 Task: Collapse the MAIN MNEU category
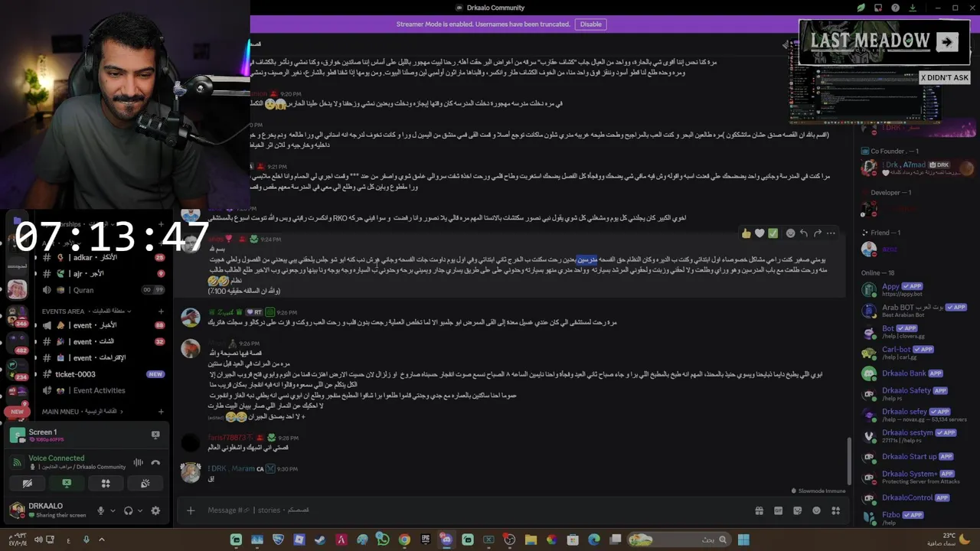[x=83, y=412]
